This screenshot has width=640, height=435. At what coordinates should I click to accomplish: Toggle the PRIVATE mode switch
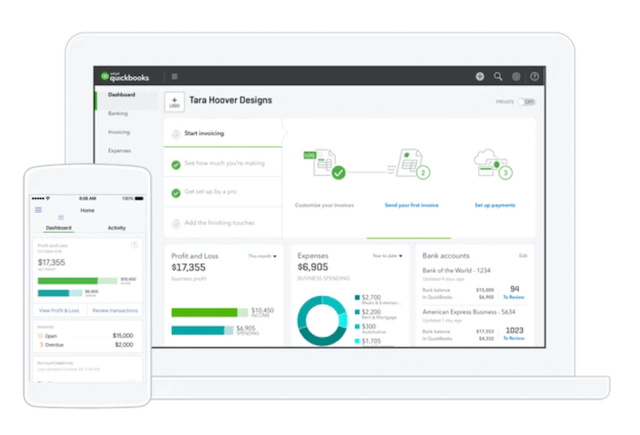tap(526, 102)
